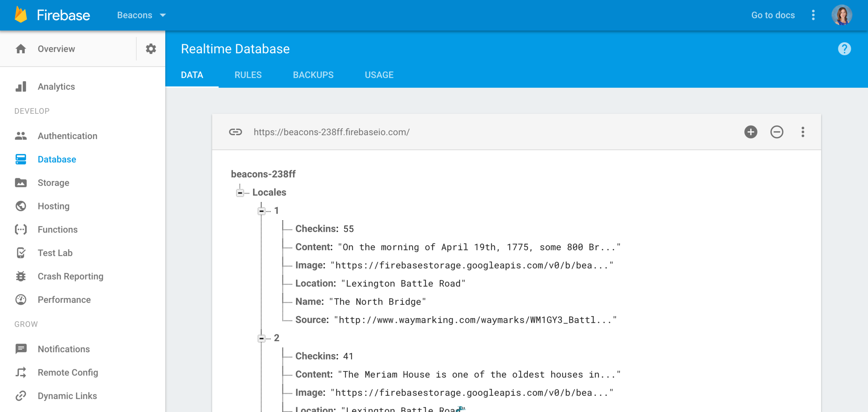Open the Beacons project dropdown
The height and width of the screenshot is (412, 868).
point(141,15)
